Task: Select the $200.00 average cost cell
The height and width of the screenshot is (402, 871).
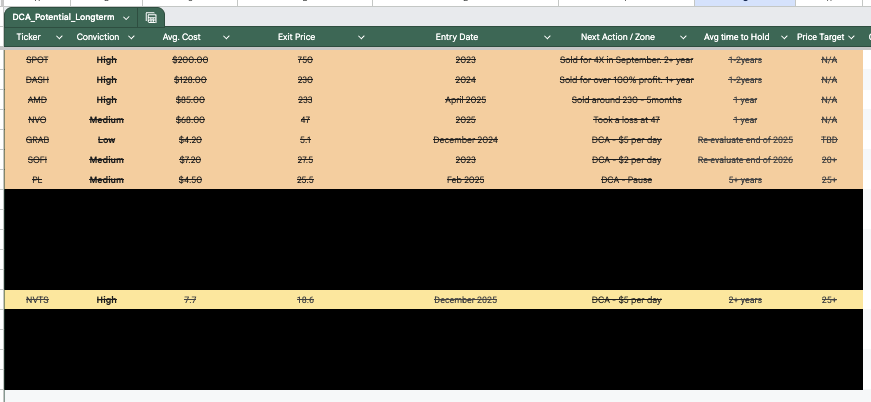Action: coord(190,60)
